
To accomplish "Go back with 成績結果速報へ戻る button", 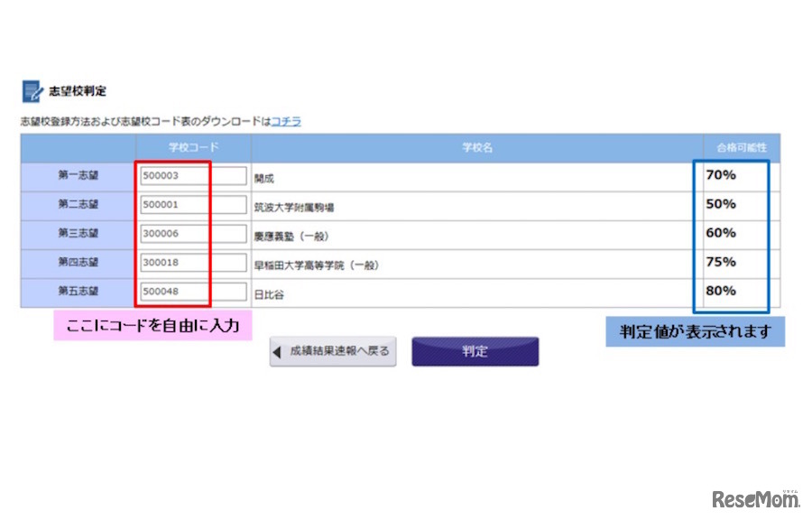I will pos(333,352).
